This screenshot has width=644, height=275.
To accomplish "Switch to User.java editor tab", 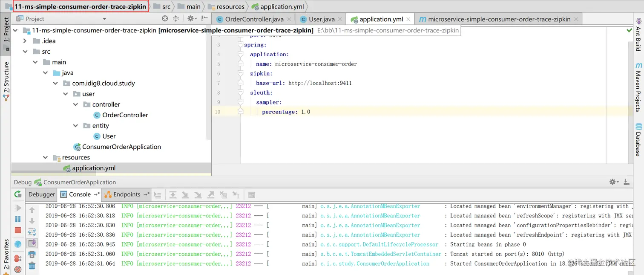I will pyautogui.click(x=322, y=19).
